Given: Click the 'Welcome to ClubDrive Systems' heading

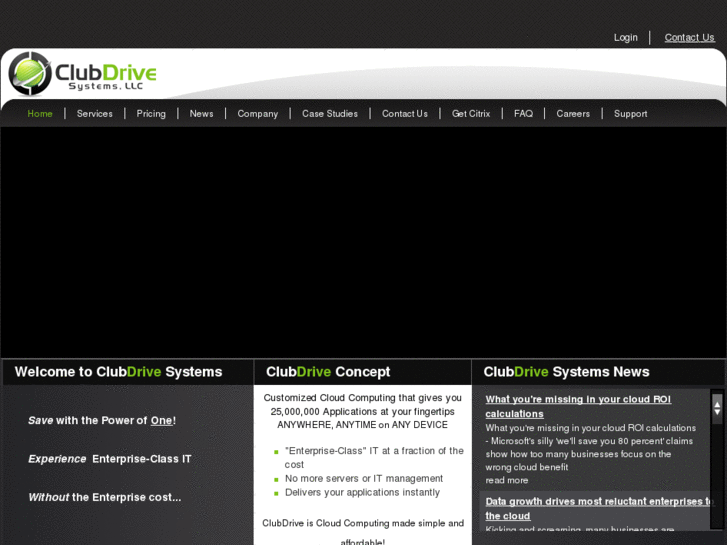Looking at the screenshot, I should (118, 372).
